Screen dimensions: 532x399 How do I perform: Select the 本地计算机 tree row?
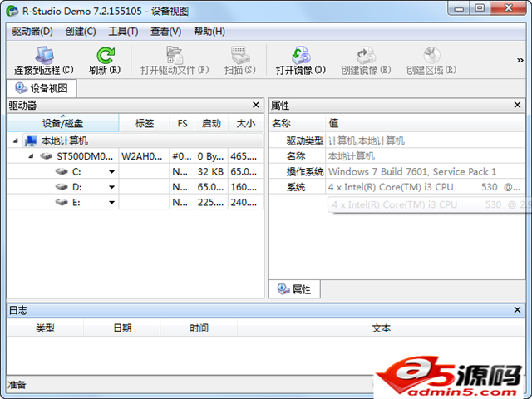135,140
